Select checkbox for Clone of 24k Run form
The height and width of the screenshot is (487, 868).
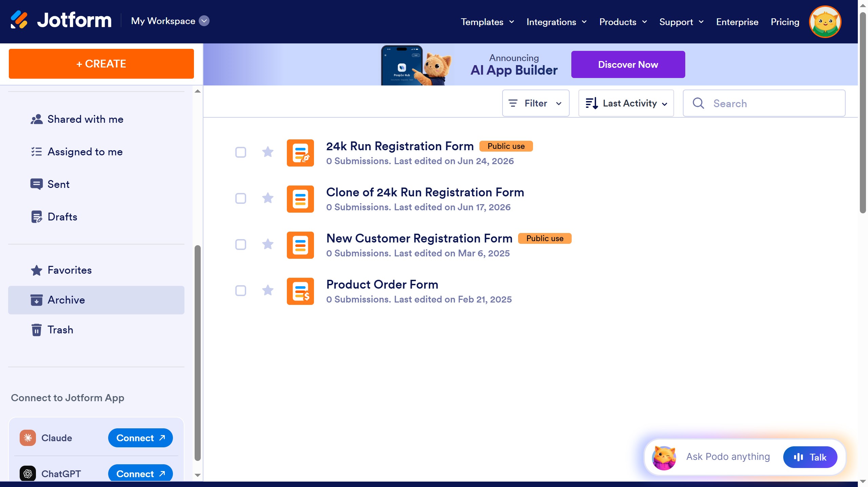(x=241, y=198)
